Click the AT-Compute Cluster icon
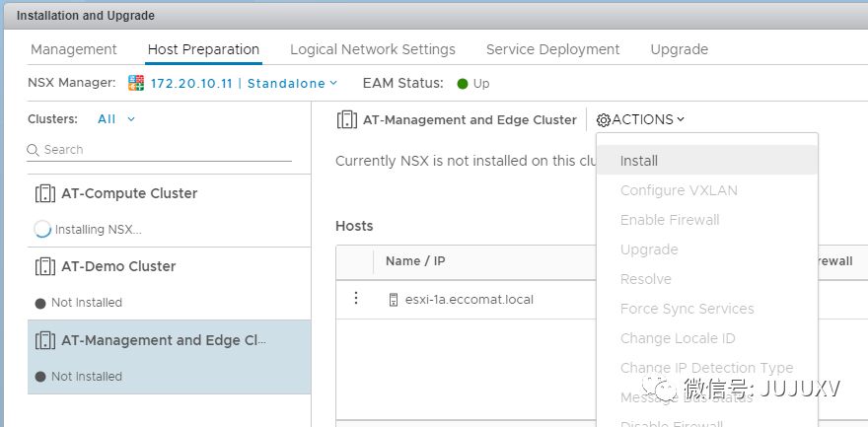The image size is (868, 427). coord(45,193)
